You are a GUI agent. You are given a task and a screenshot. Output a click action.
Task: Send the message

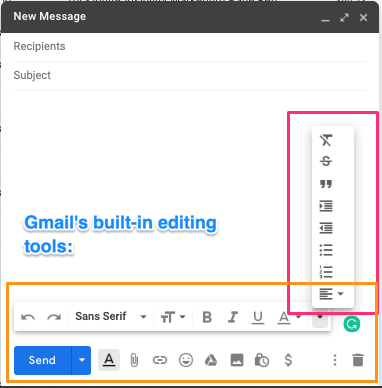pyautogui.click(x=42, y=360)
